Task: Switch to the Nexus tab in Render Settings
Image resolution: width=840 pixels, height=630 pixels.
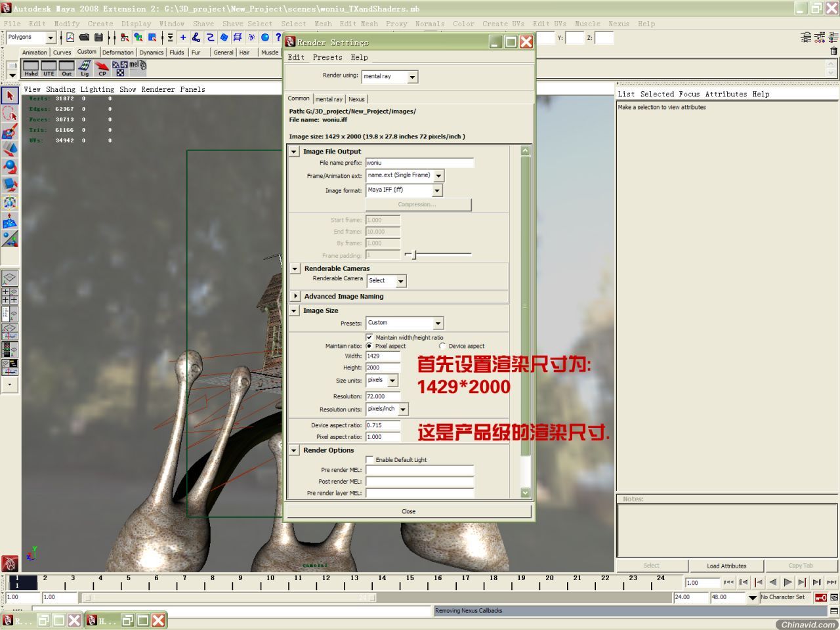Action: coord(356,99)
